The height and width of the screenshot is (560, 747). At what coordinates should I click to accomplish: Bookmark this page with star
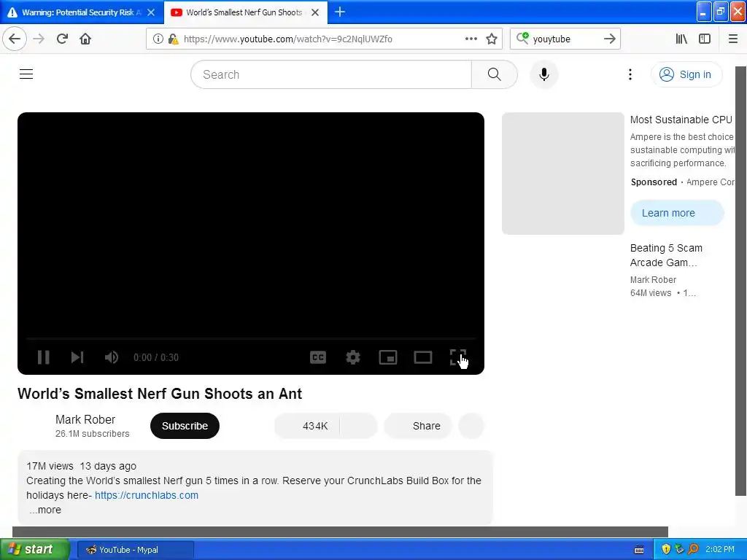(492, 39)
